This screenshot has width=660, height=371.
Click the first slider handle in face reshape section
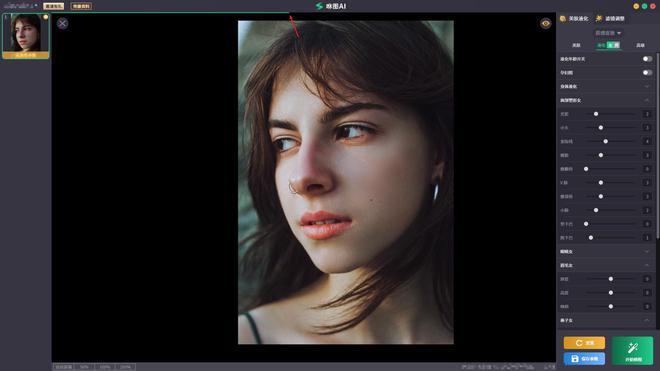(596, 114)
